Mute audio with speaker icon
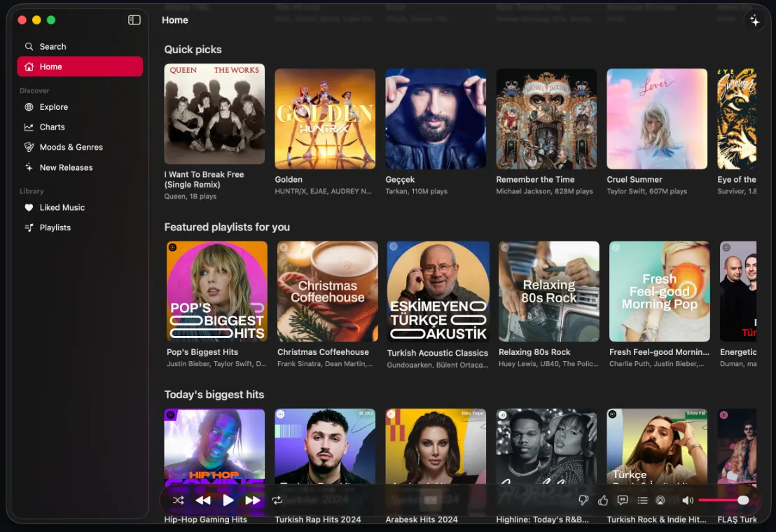This screenshot has height=532, width=776. [688, 500]
